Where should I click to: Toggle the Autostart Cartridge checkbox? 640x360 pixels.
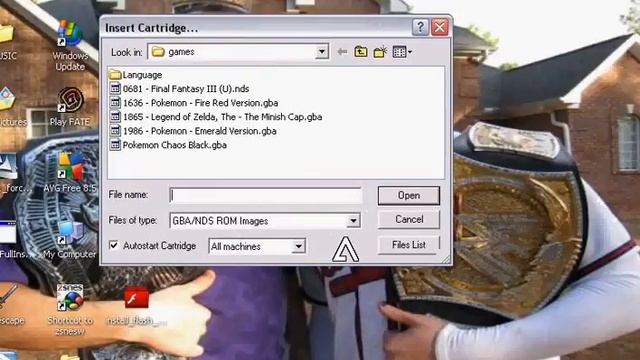pos(113,245)
